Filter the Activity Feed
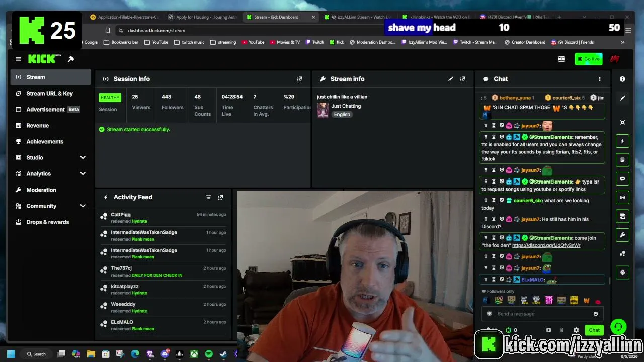 tap(208, 197)
